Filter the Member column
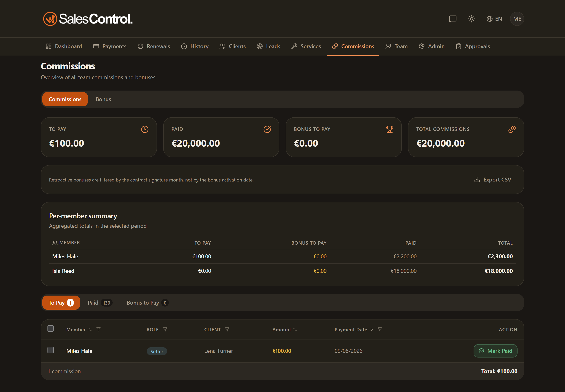Screen dimensions: 565x392 click(98, 329)
